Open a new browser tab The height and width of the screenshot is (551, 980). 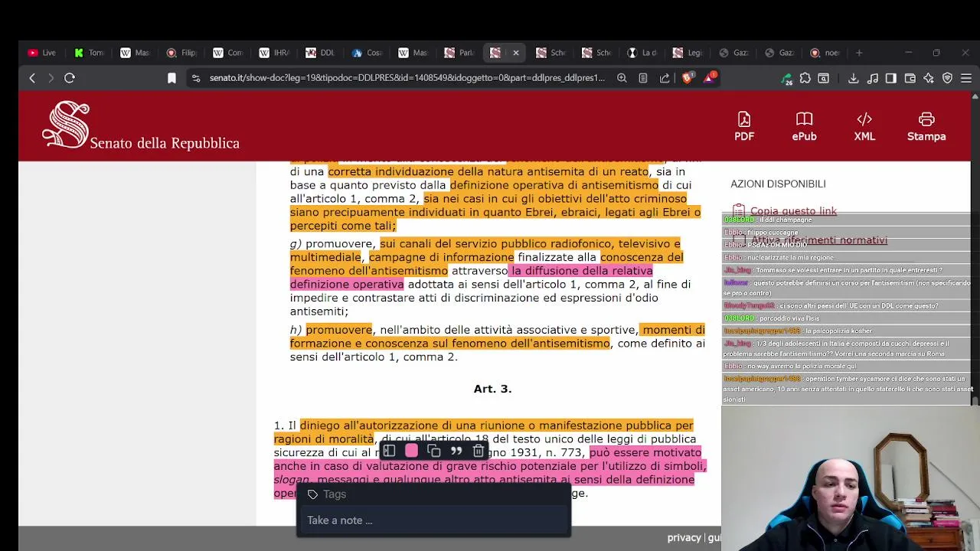[x=859, y=53]
